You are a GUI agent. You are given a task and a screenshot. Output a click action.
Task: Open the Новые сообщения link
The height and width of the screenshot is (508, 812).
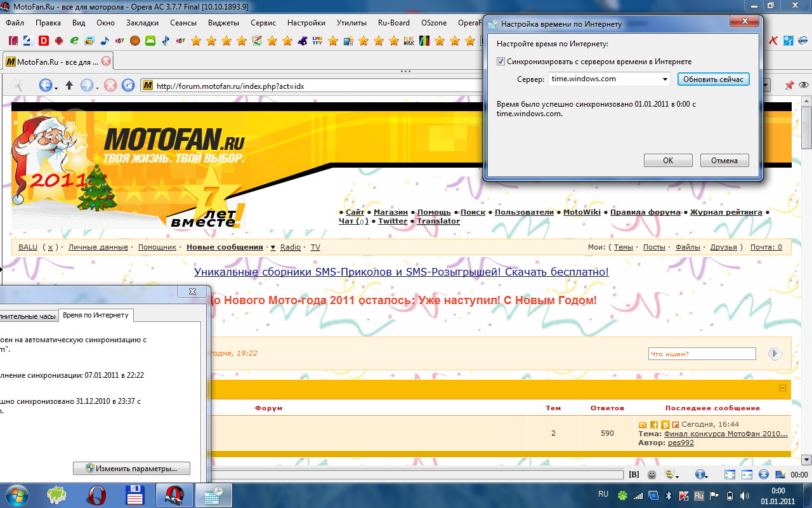225,247
